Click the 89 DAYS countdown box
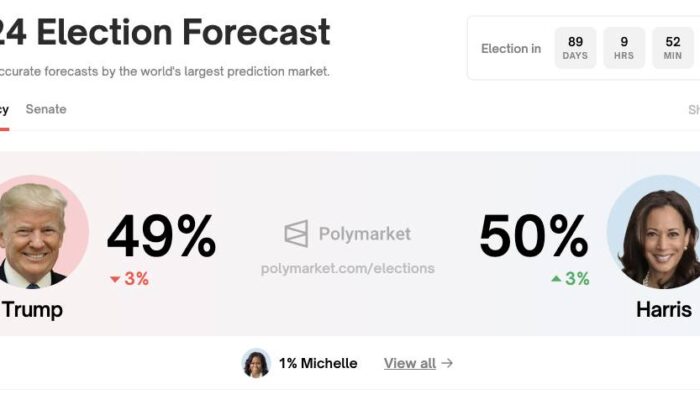The width and height of the screenshot is (700, 400). pos(575,48)
